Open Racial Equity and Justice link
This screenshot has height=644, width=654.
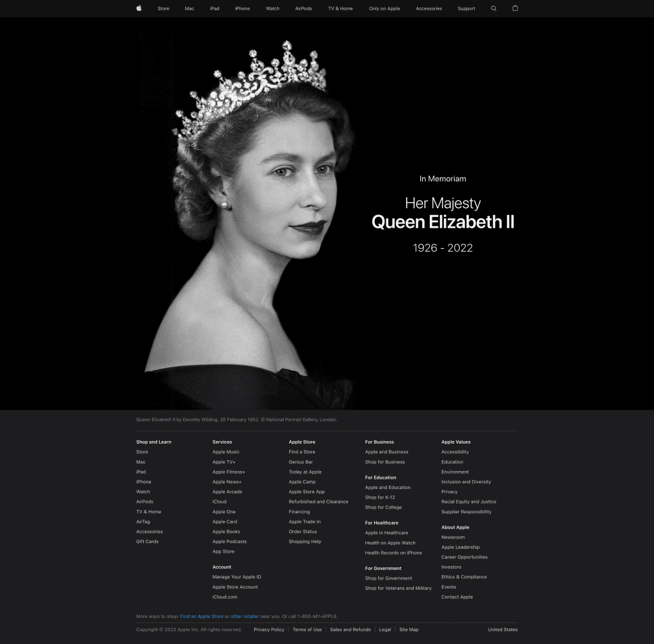click(469, 502)
